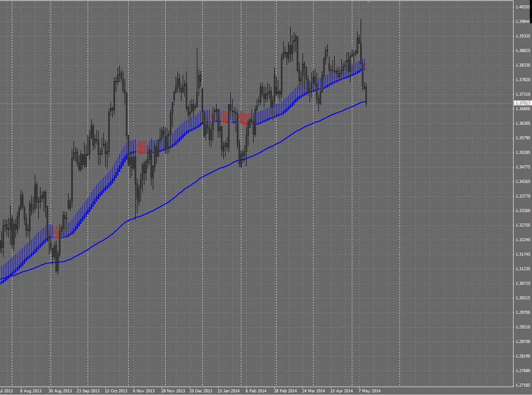Image resolution: width=532 pixels, height=395 pixels.
Task: Select the 1.27680 price level label
Action: point(523,371)
